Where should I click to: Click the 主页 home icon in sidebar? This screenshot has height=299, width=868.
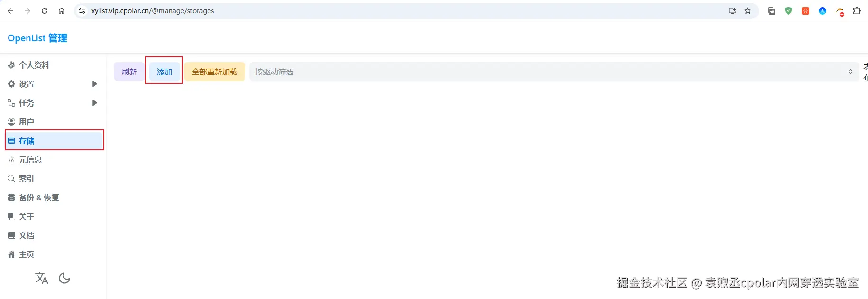point(11,254)
